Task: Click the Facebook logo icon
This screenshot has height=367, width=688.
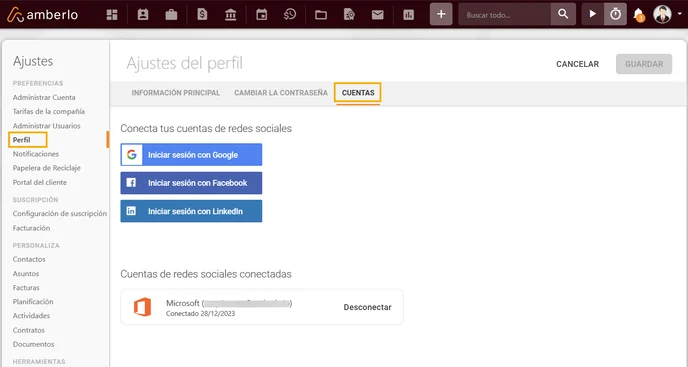Action: pos(131,183)
